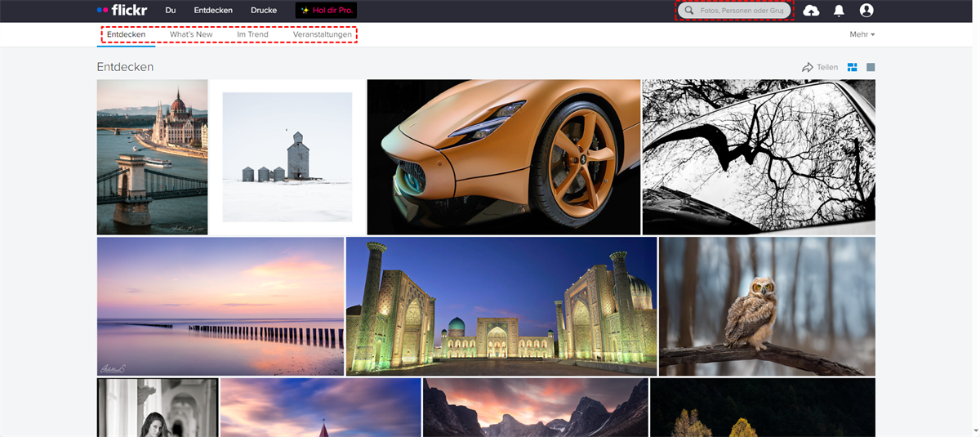Open the Budapest parliament bridge photo

pos(152,157)
